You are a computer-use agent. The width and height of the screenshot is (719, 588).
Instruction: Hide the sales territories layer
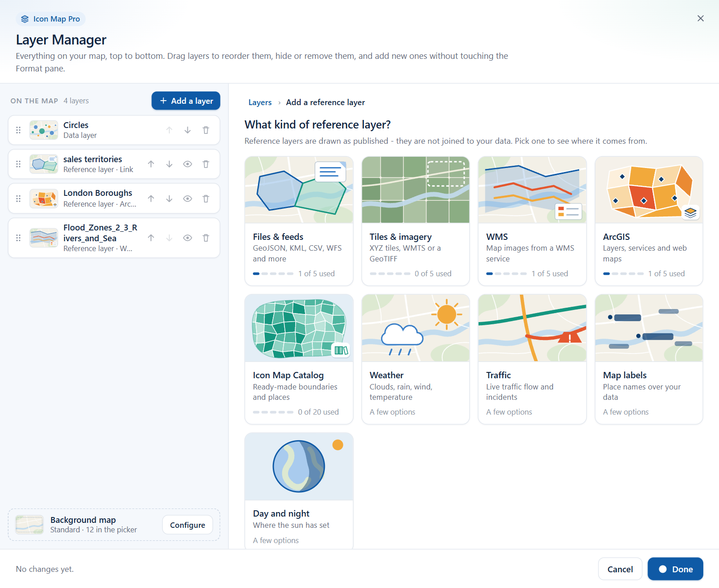pyautogui.click(x=188, y=164)
